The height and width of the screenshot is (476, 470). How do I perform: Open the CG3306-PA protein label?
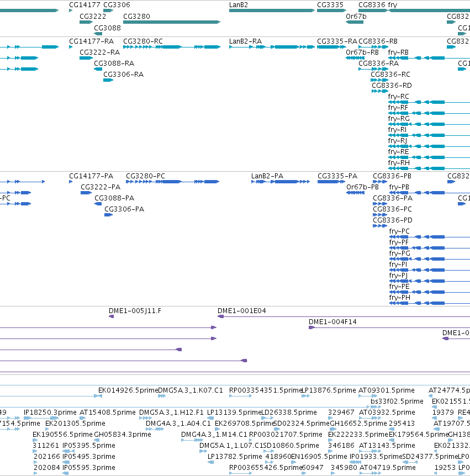click(124, 209)
